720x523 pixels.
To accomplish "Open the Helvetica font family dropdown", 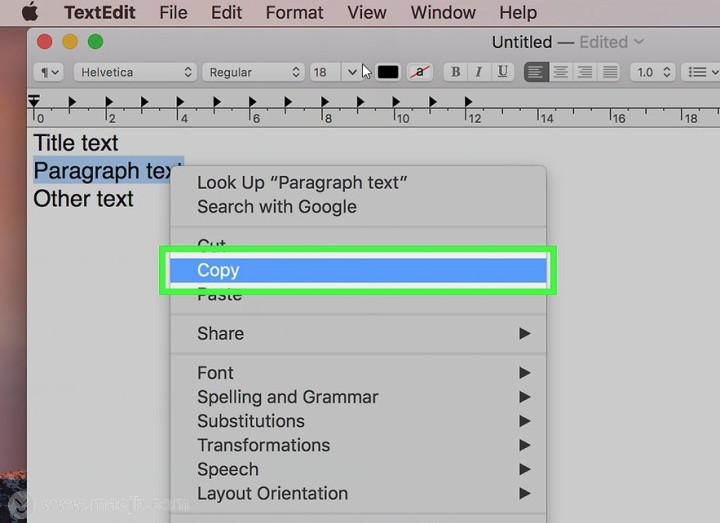I will tap(135, 72).
